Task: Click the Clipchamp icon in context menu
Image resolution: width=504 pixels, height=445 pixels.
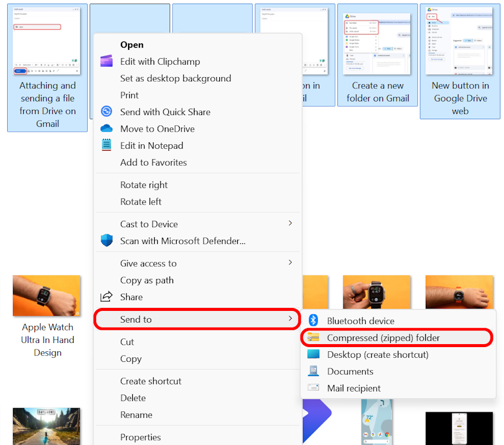Action: pos(106,61)
